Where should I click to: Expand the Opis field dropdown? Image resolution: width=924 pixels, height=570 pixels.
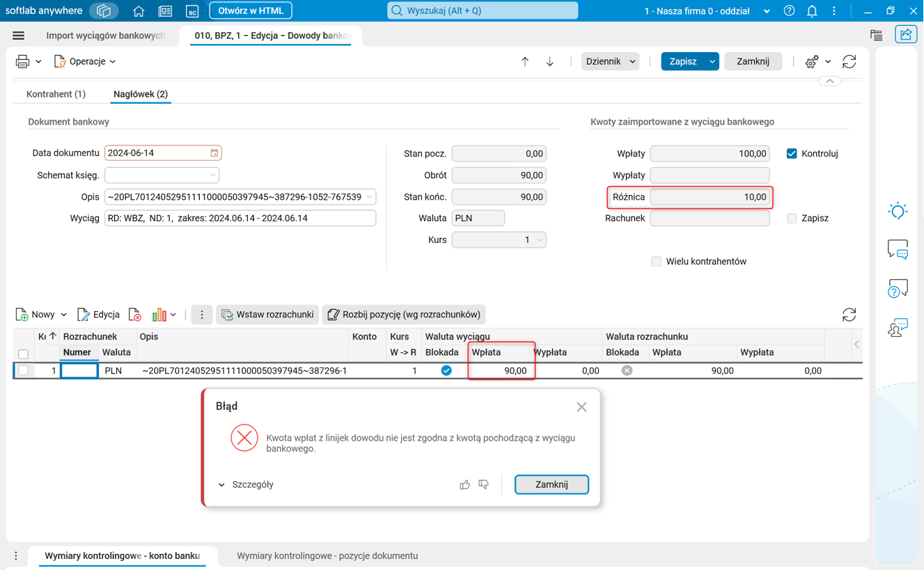(x=369, y=197)
